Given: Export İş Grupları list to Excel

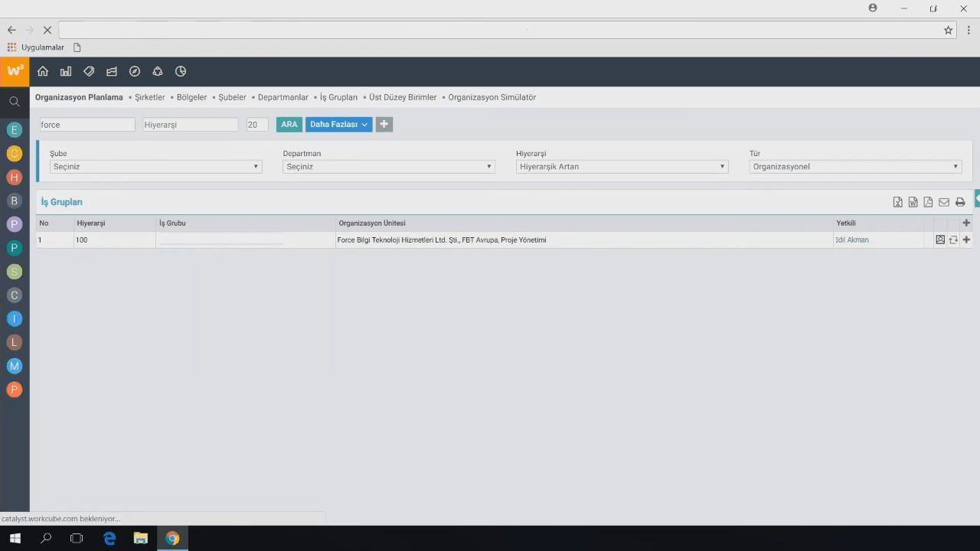Looking at the screenshot, I should point(898,202).
